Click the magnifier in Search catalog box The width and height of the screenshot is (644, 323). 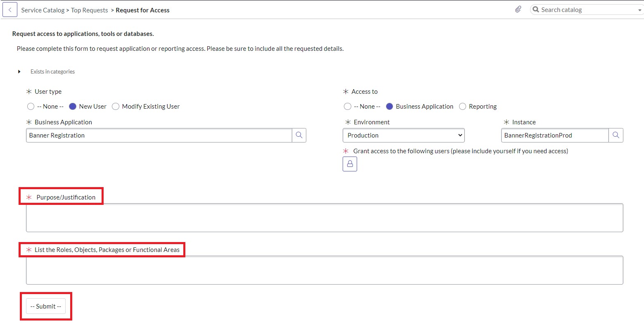pyautogui.click(x=535, y=9)
